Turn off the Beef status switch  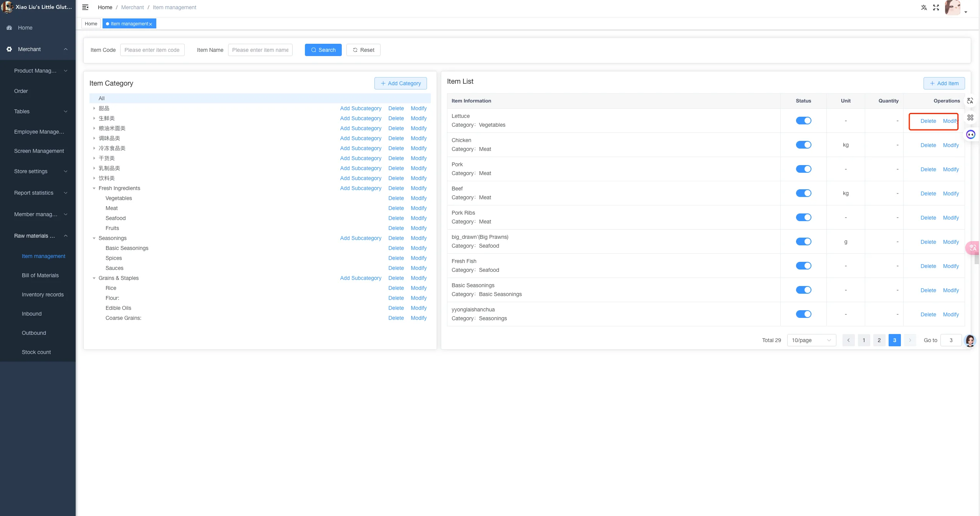click(x=803, y=193)
